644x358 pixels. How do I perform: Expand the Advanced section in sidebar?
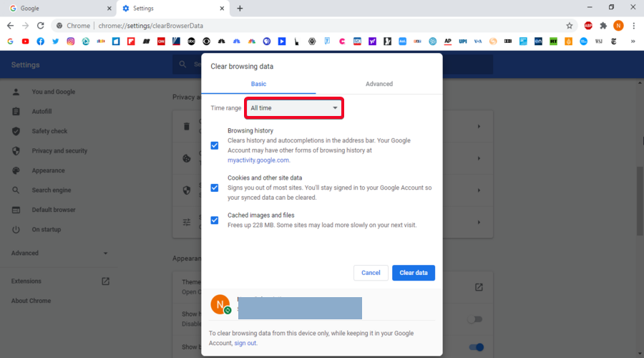pos(59,253)
